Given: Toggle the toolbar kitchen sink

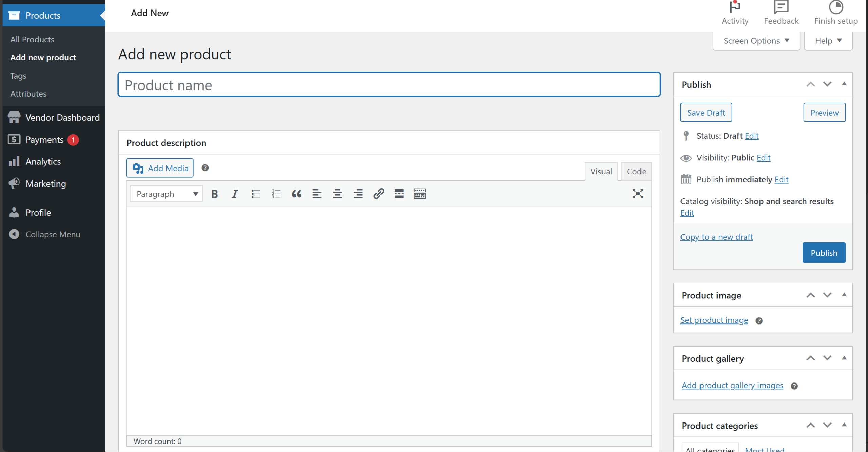Looking at the screenshot, I should coord(420,194).
